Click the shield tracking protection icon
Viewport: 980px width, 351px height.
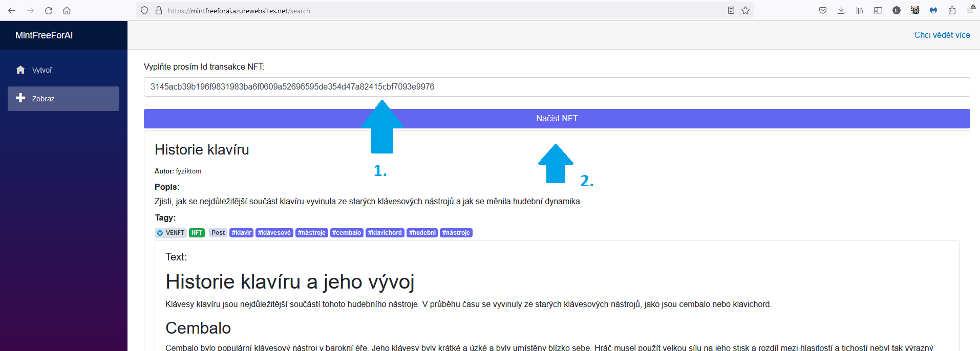(x=144, y=10)
